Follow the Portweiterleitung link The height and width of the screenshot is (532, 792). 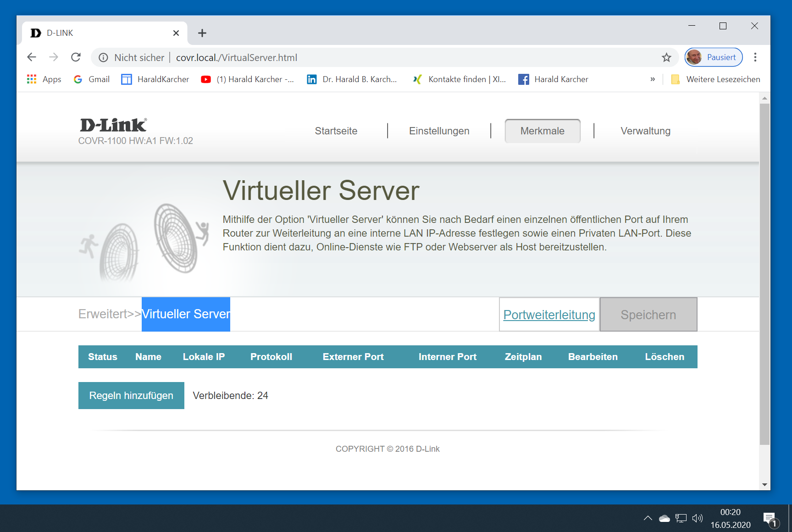coord(549,315)
